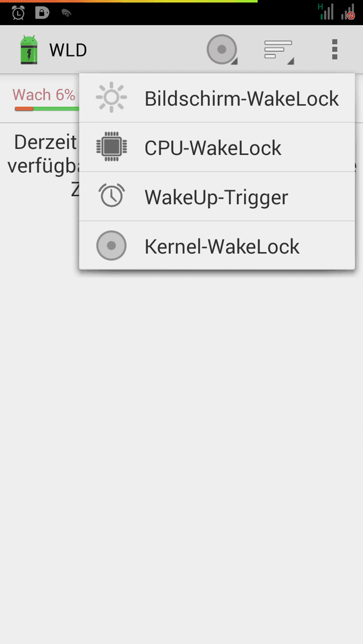This screenshot has height=644, width=363.
Task: Open the three-dot overflow menu
Action: coord(334,49)
